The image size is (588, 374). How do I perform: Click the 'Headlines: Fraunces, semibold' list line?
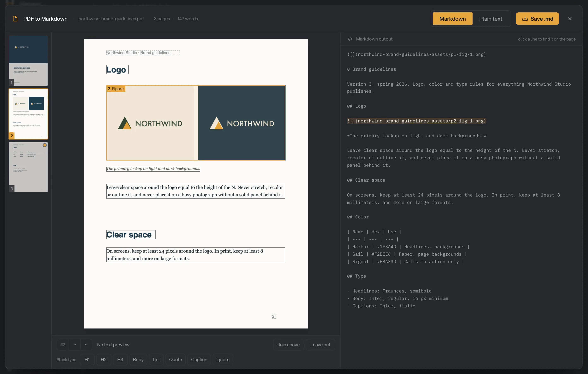[x=389, y=291]
